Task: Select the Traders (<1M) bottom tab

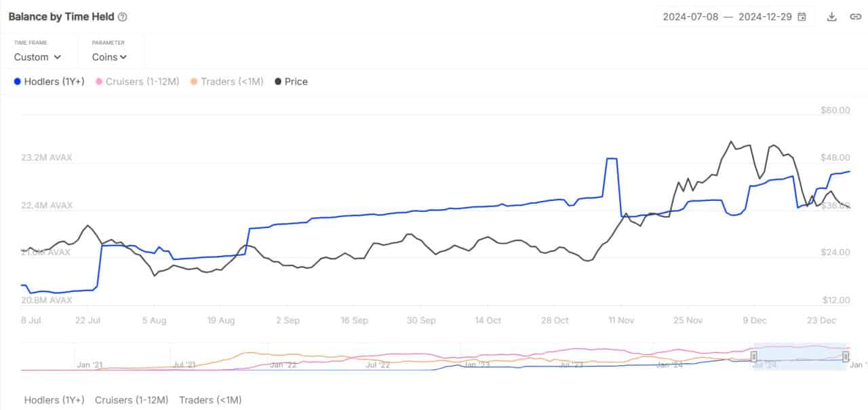Action: point(210,400)
